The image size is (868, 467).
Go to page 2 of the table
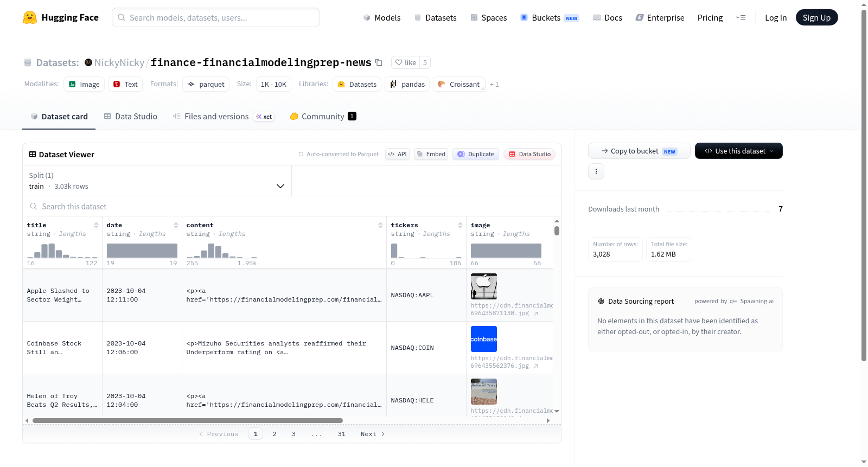pyautogui.click(x=275, y=434)
